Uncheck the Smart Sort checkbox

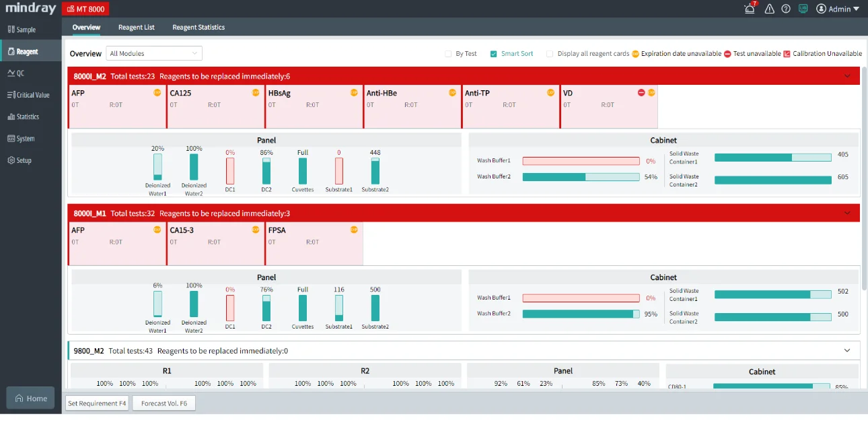coord(494,54)
